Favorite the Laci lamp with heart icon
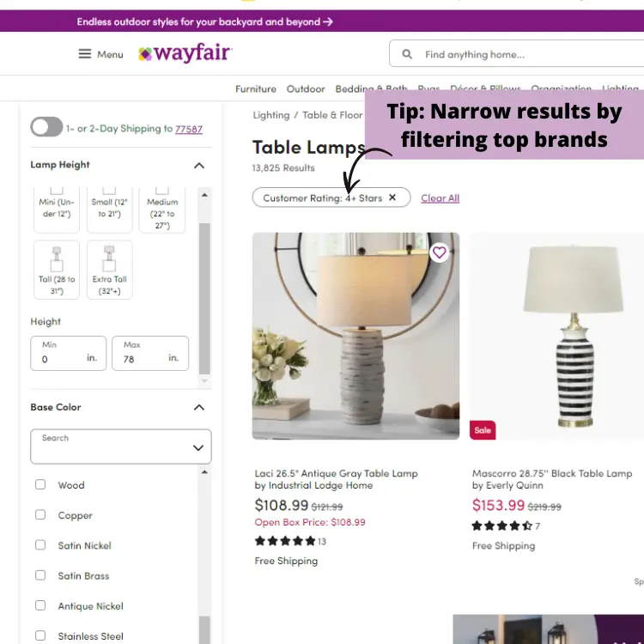This screenshot has height=644, width=644. click(x=439, y=252)
